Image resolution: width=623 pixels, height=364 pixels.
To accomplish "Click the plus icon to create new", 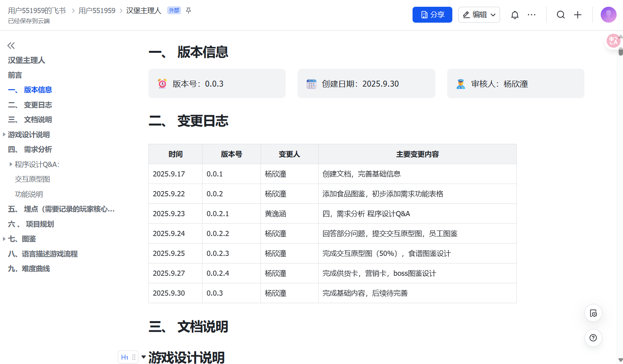I will click(578, 15).
